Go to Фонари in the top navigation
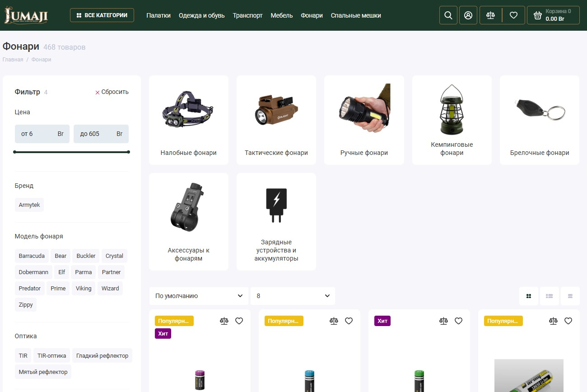The width and height of the screenshot is (587, 392). pos(312,15)
